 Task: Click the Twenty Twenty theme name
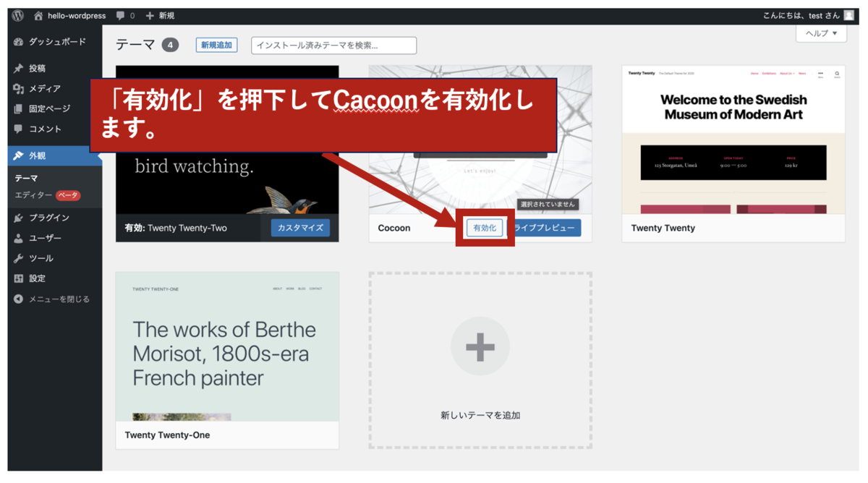click(663, 228)
